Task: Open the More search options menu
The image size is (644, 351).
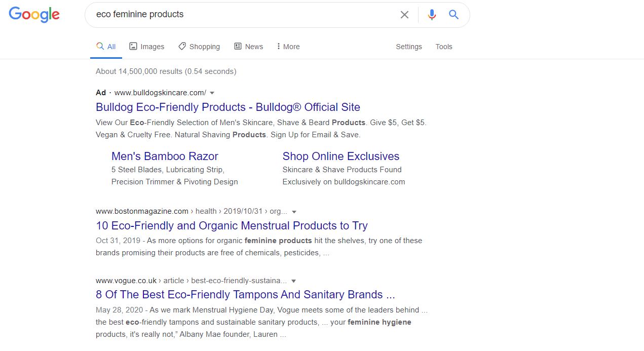Action: click(x=287, y=46)
